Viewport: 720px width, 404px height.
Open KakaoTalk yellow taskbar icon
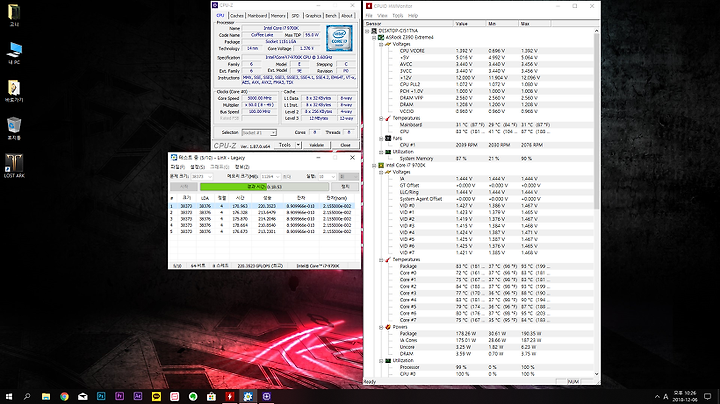tap(156, 396)
